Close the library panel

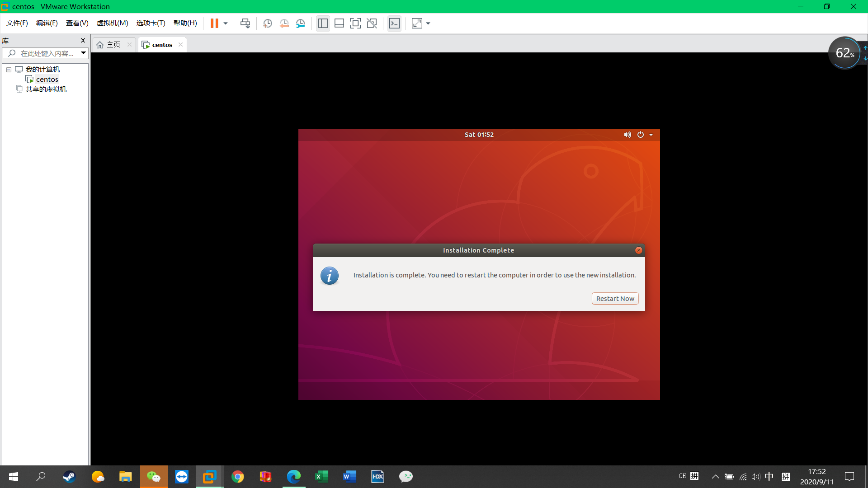(x=83, y=41)
